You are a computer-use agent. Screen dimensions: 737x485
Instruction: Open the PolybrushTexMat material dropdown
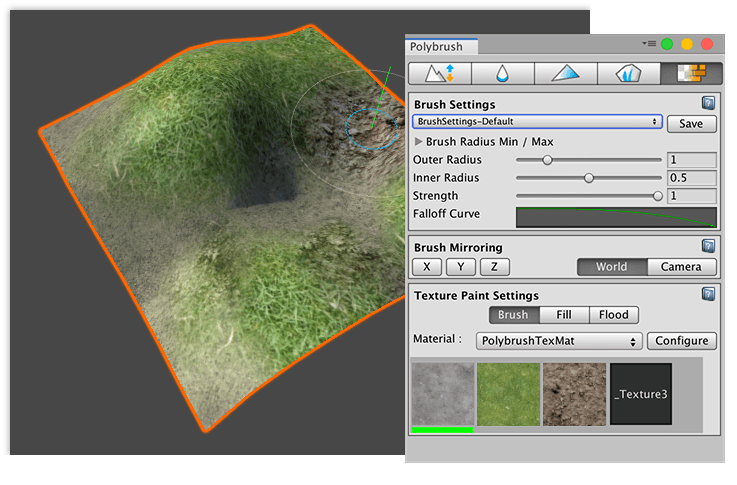pos(558,341)
